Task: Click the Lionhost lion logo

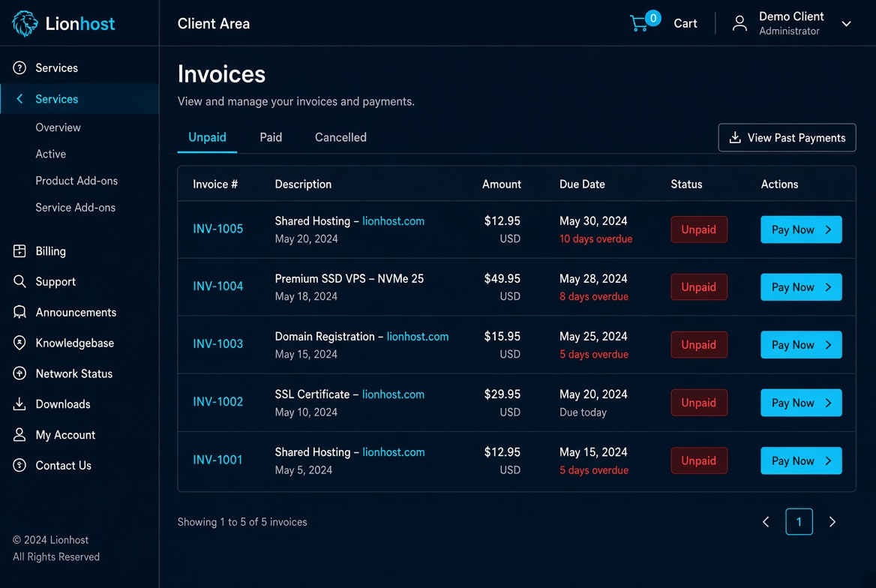Action: (x=25, y=23)
